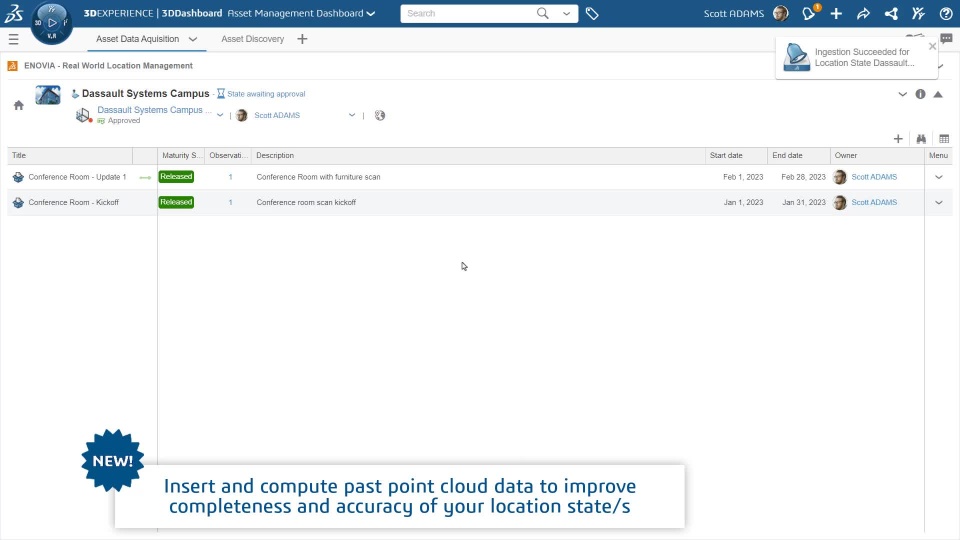The height and width of the screenshot is (540, 960).
Task: Open the Scott ADAMS owner dropdown in the header
Action: [x=352, y=115]
